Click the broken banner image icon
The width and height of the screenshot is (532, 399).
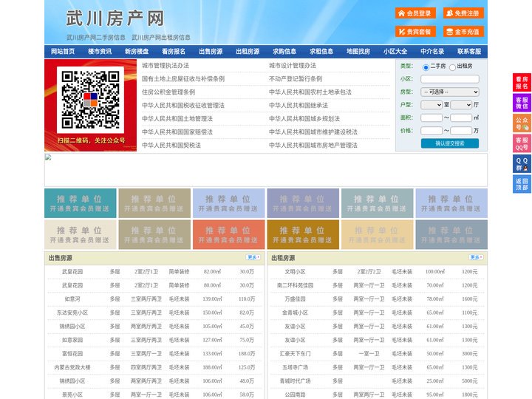click(48, 157)
